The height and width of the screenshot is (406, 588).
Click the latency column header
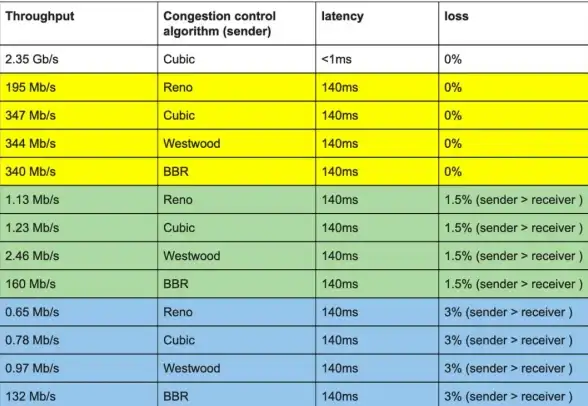point(377,23)
